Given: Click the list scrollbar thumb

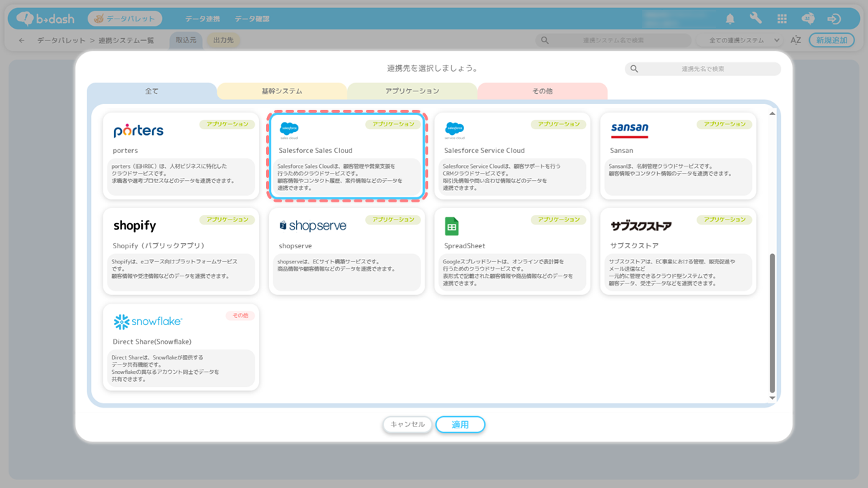Looking at the screenshot, I should click(x=772, y=323).
